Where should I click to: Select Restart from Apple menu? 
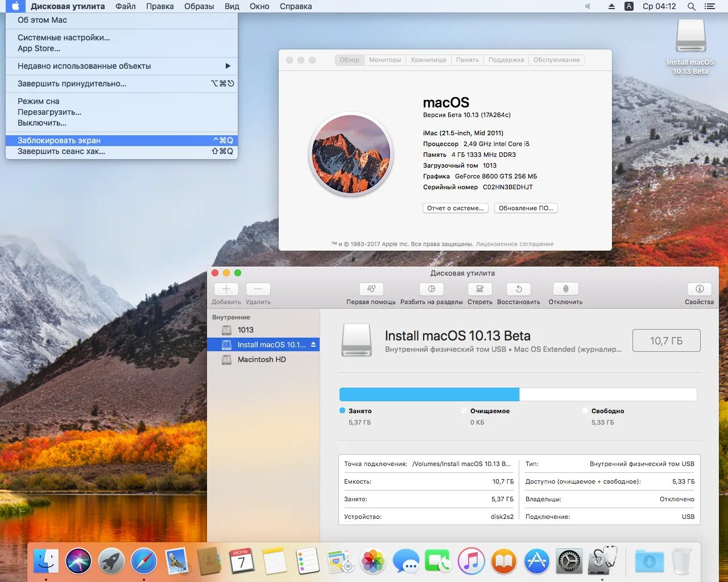coord(122,112)
